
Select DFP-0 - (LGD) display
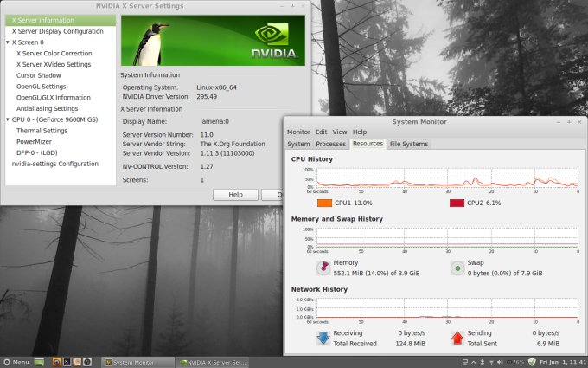pos(36,153)
